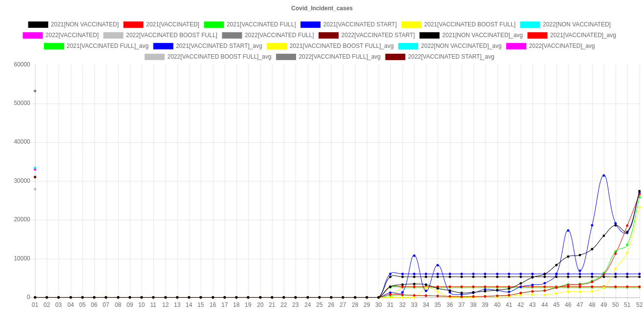The image size is (644, 322).
Task: Click the blue line peak at week 49
Action: [x=604, y=175]
